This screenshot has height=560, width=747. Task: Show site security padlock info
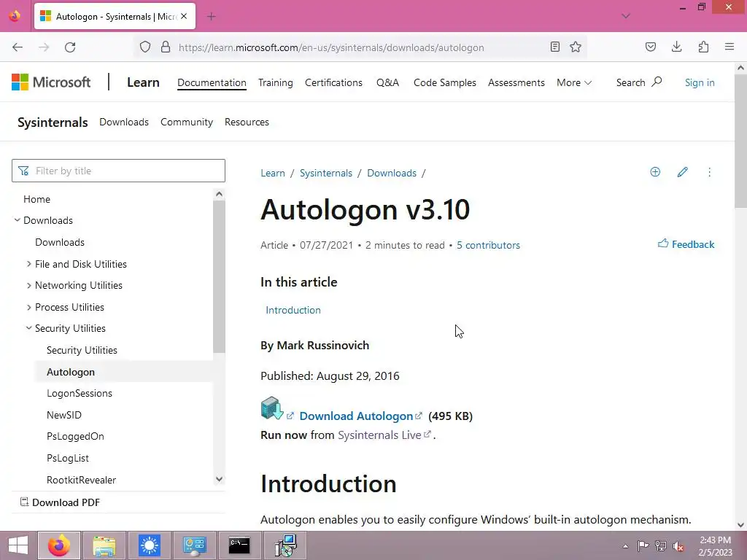166,47
